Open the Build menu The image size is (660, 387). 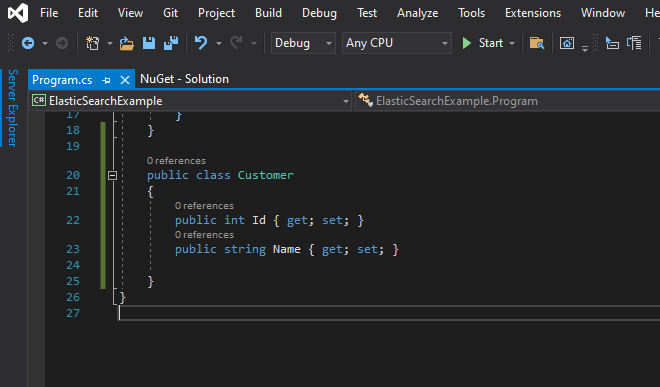(268, 13)
